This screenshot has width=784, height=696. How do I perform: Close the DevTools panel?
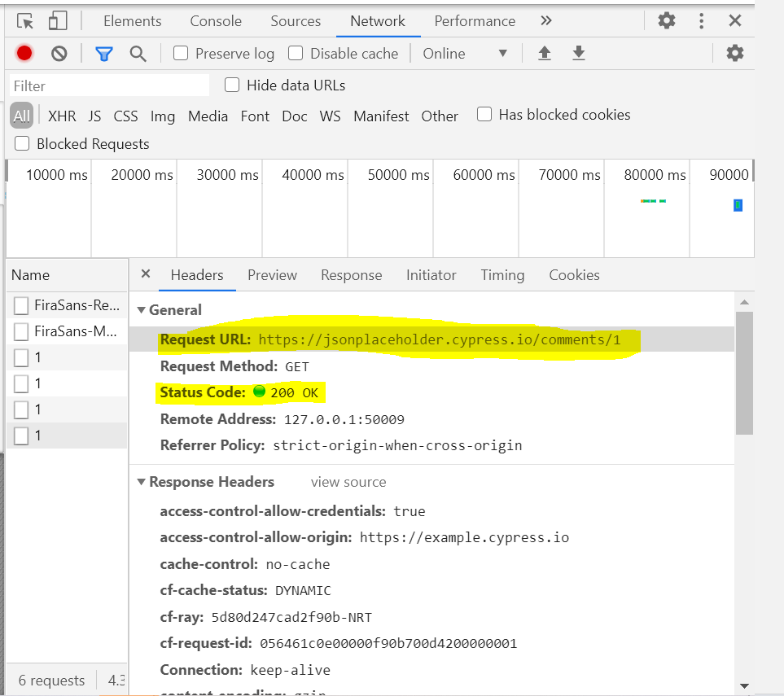734,20
